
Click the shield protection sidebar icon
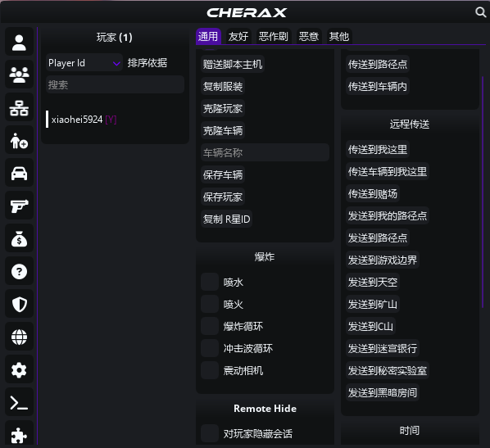tap(19, 305)
